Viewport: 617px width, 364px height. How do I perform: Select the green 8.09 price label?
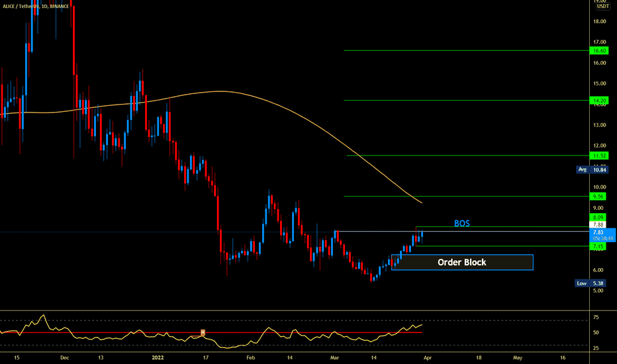[598, 218]
